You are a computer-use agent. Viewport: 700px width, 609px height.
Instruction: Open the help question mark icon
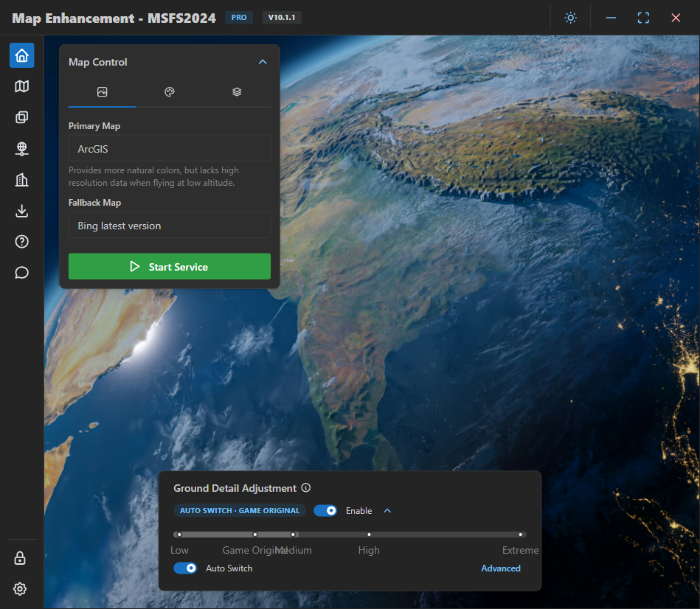pos(22,242)
